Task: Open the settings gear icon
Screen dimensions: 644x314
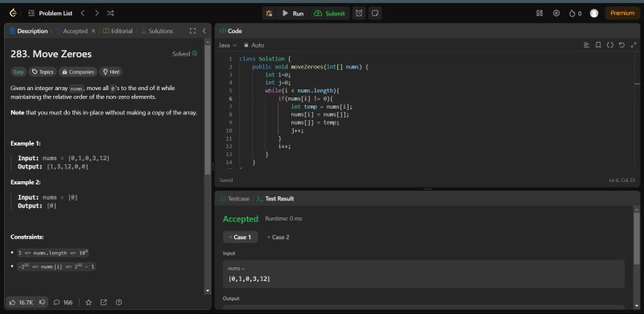Action: tap(556, 13)
